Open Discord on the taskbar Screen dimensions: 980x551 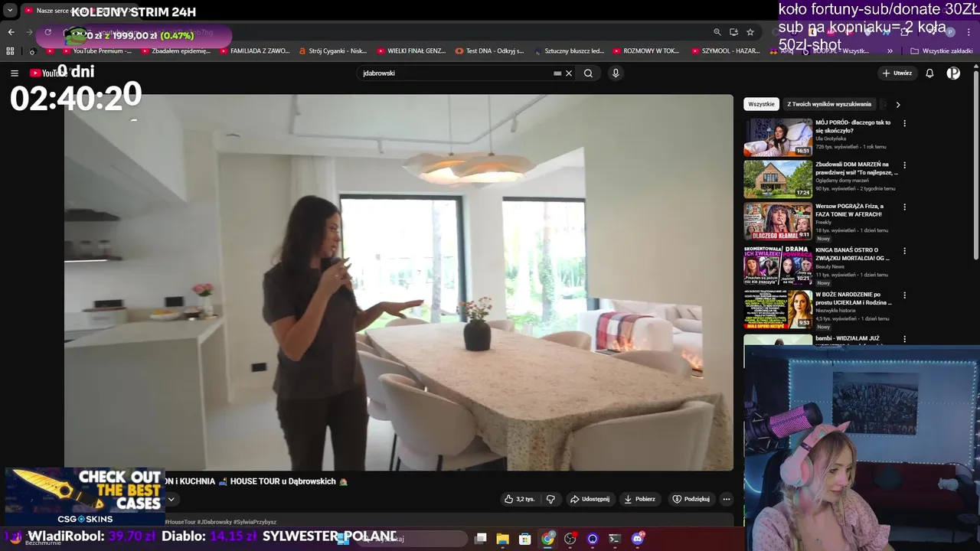[x=638, y=539]
